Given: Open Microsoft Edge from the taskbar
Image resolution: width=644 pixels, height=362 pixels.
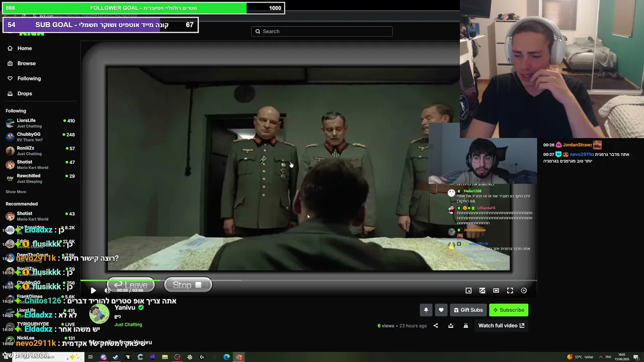Looking at the screenshot, I should (x=226, y=357).
